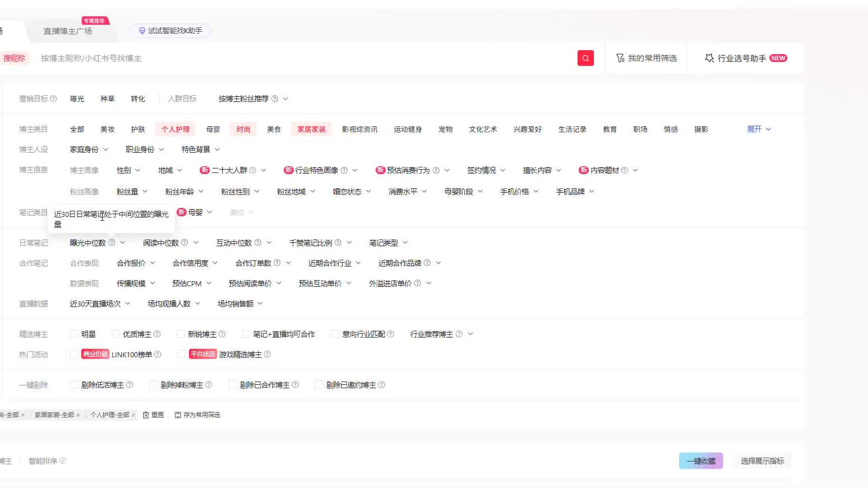
Task: Click help icon next to 合作订单数
Action: tap(277, 263)
